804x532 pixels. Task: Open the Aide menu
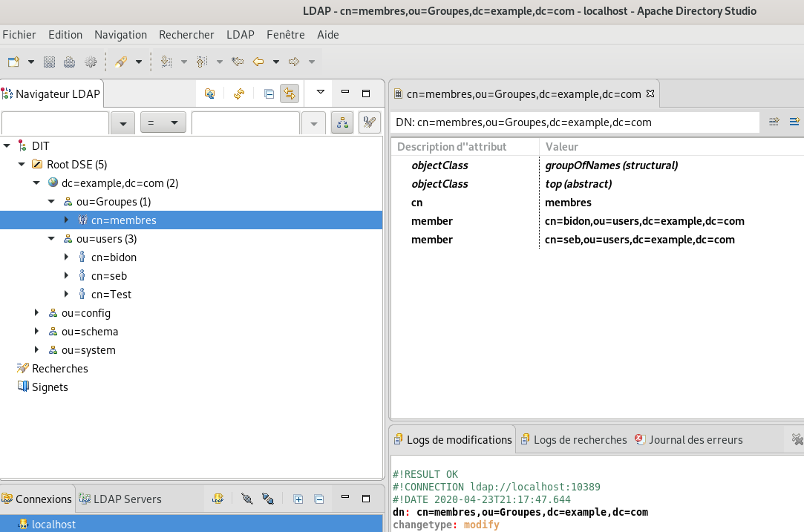328,35
